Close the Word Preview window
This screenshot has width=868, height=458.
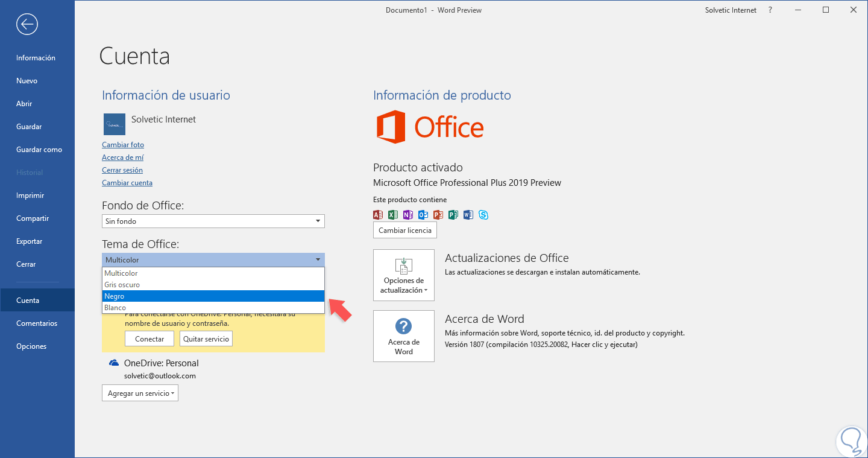click(x=854, y=10)
